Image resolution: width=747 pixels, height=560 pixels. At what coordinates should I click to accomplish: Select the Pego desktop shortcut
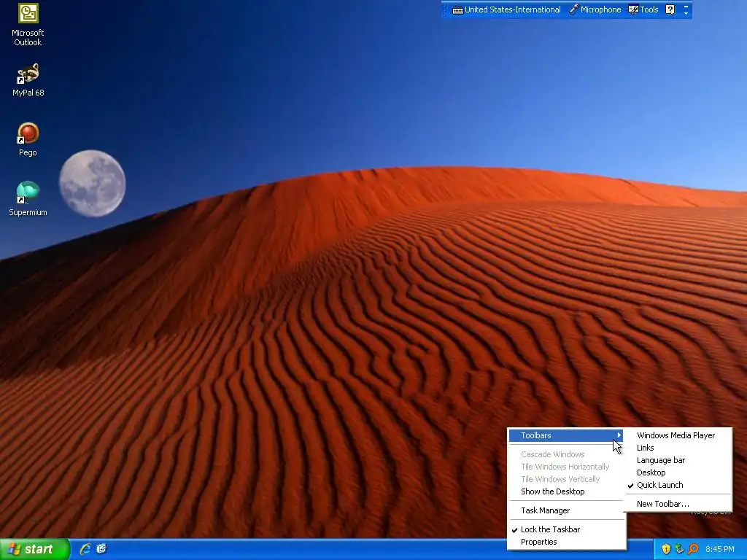(x=28, y=139)
